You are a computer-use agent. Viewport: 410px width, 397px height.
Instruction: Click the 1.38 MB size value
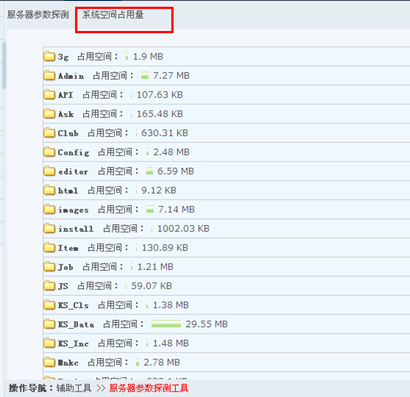coord(171,305)
